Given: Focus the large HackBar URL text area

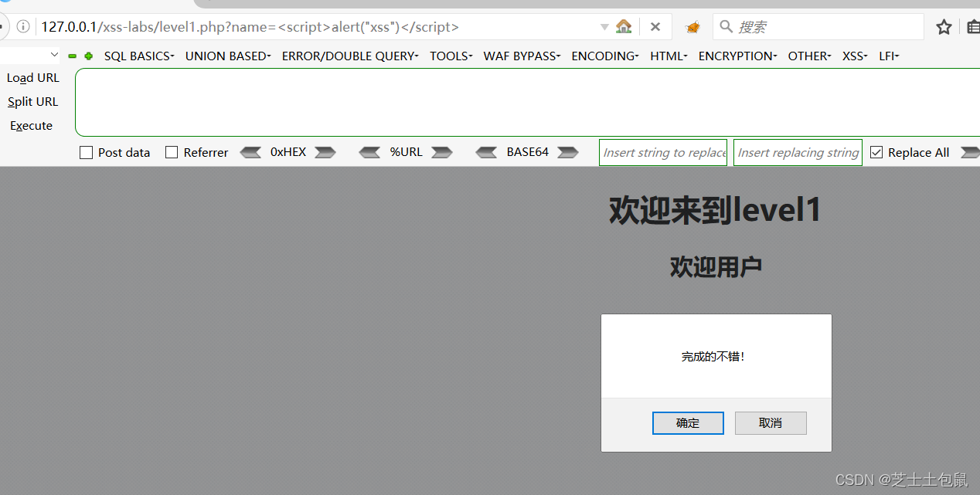Looking at the screenshot, I should point(527,102).
